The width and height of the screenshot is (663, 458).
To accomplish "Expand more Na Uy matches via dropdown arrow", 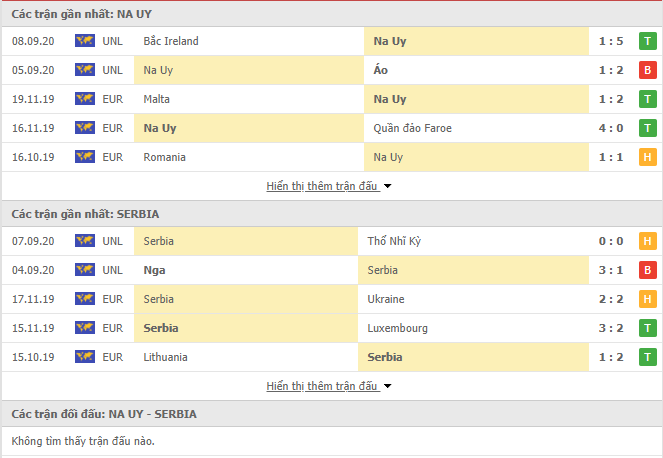I will coord(387,186).
